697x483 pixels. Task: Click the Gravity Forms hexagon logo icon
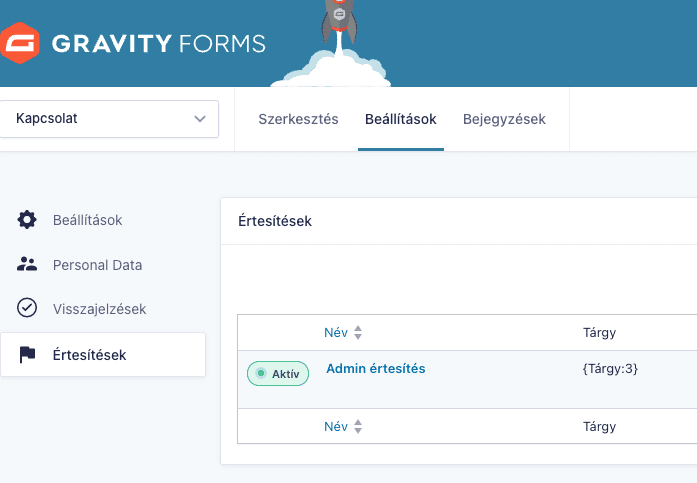[x=20, y=43]
